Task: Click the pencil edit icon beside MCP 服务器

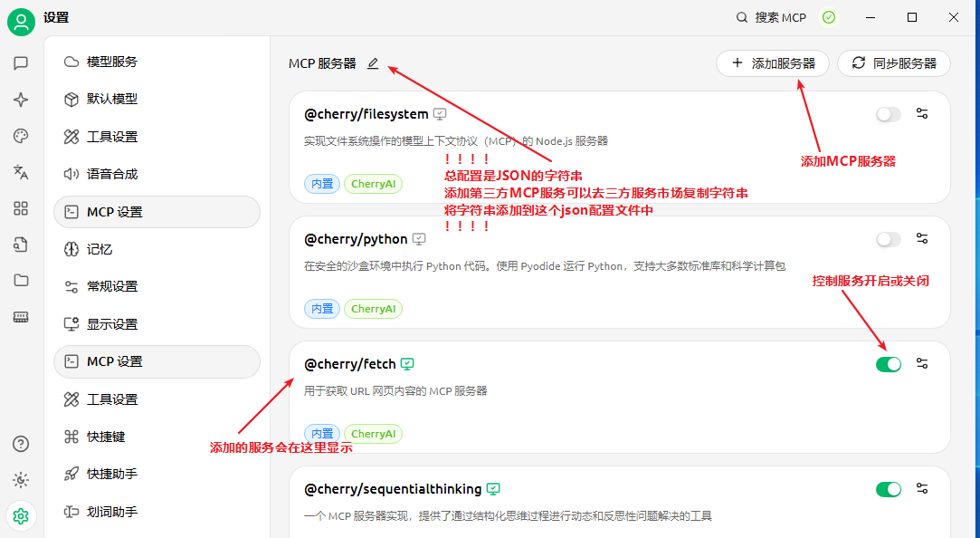Action: pos(373,63)
